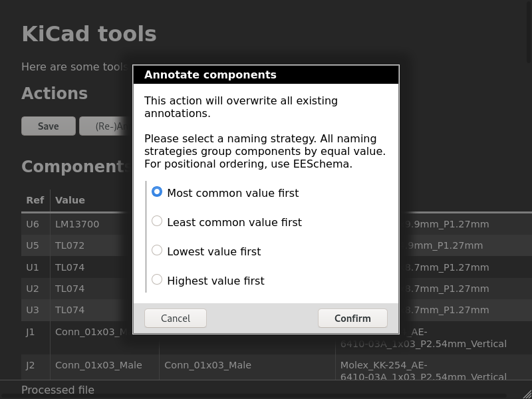
Task: Select the U6 reference cell
Action: click(33, 224)
